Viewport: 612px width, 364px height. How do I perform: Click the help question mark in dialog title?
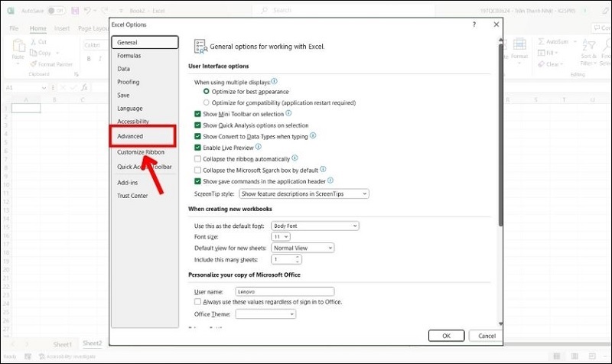[474, 24]
